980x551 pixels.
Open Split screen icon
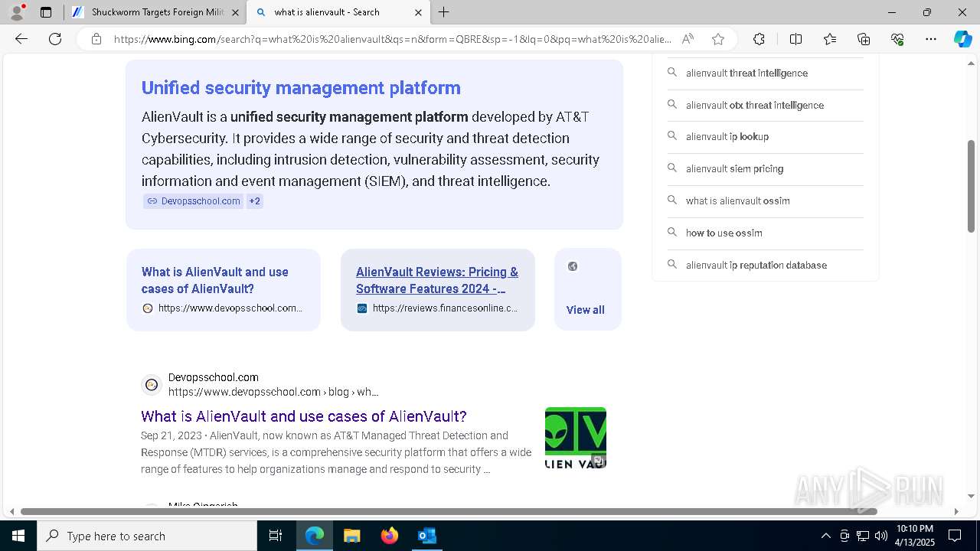[x=795, y=39]
